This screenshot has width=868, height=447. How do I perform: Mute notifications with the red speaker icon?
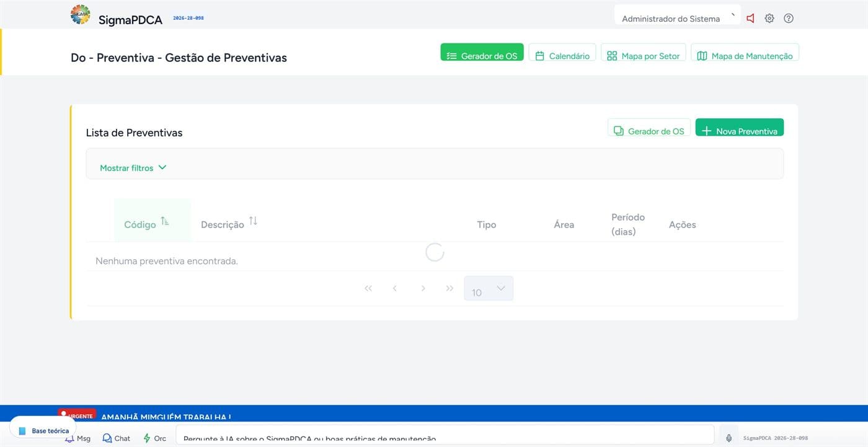(751, 19)
